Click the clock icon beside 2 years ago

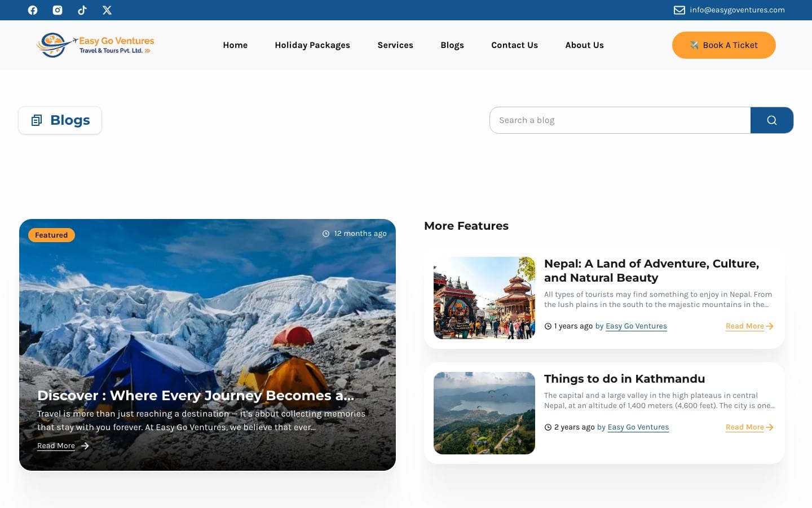(x=548, y=427)
